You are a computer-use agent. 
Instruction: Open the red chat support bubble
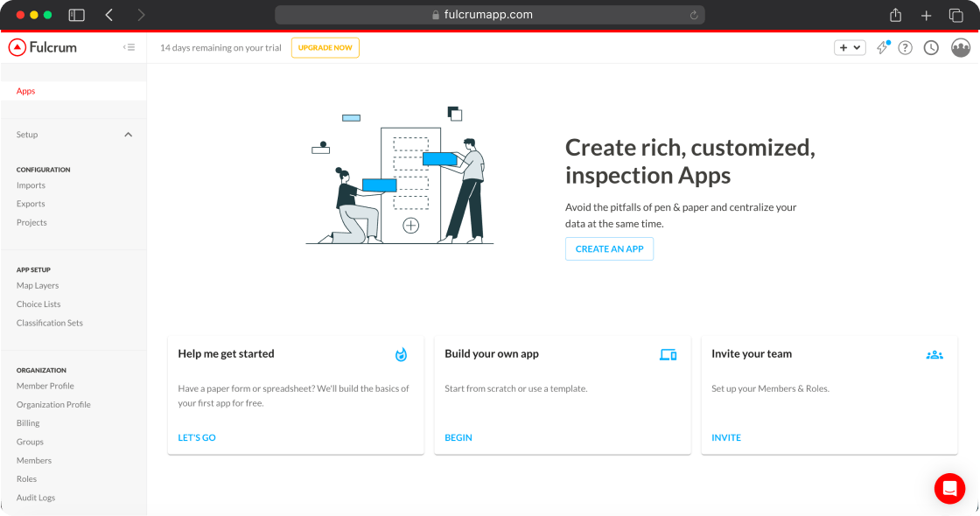click(x=949, y=489)
